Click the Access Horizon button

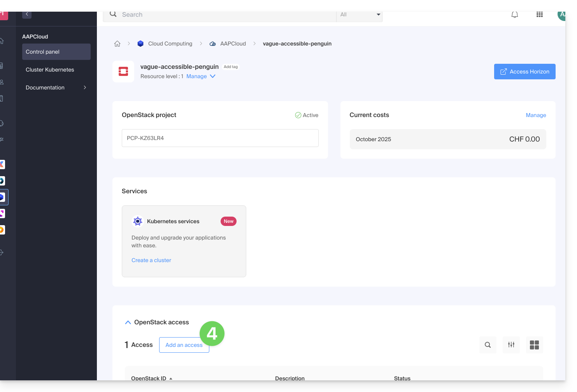pyautogui.click(x=524, y=72)
